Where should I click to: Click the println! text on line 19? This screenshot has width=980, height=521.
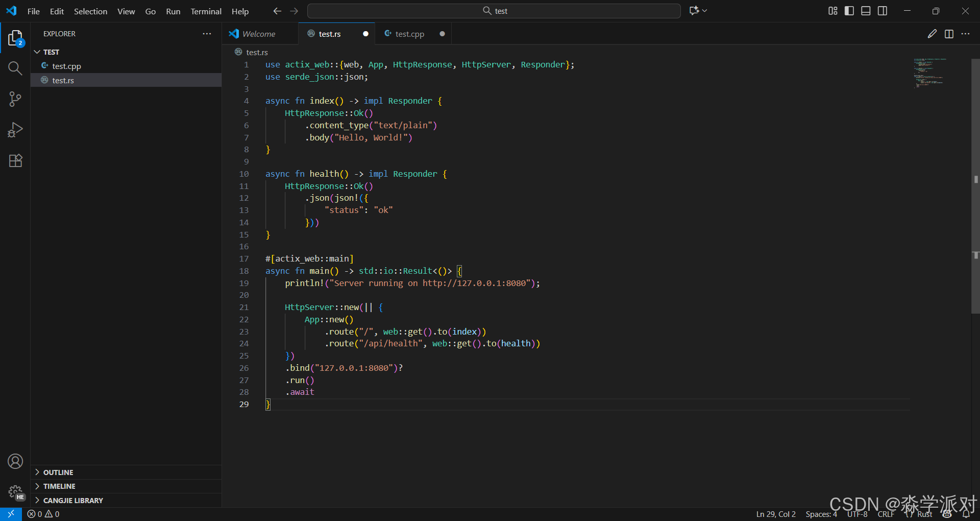[305, 283]
